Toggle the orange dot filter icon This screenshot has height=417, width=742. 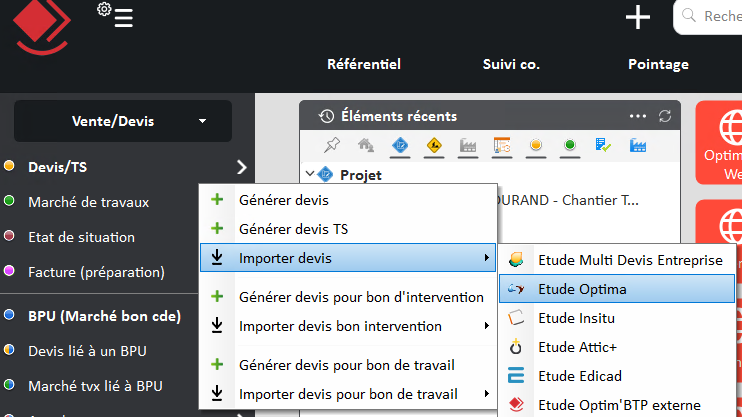536,144
